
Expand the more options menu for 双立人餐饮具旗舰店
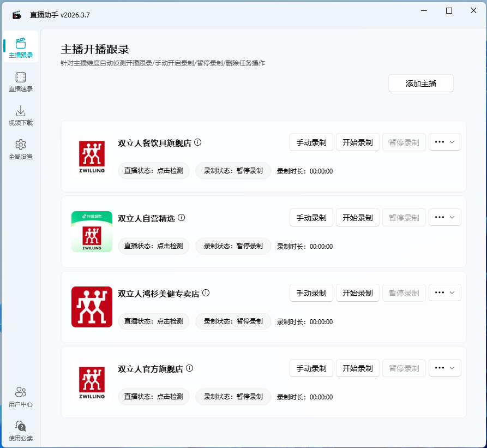[x=444, y=142]
